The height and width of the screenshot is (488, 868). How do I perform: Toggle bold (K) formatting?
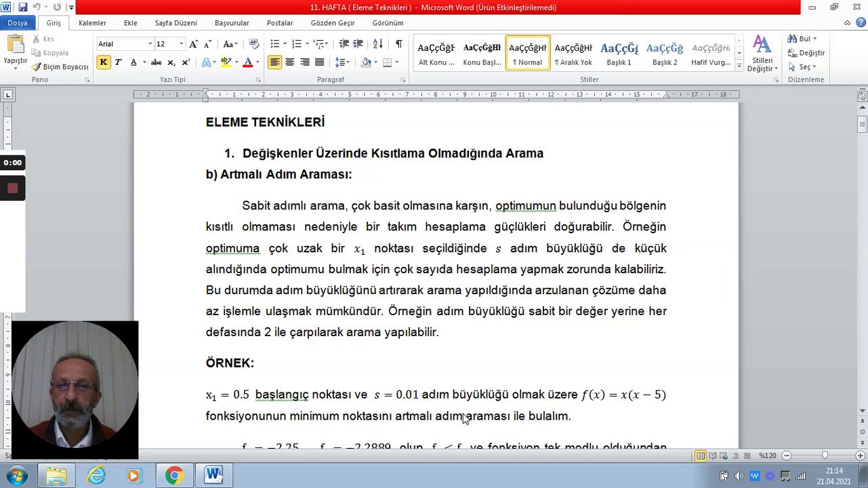(103, 62)
